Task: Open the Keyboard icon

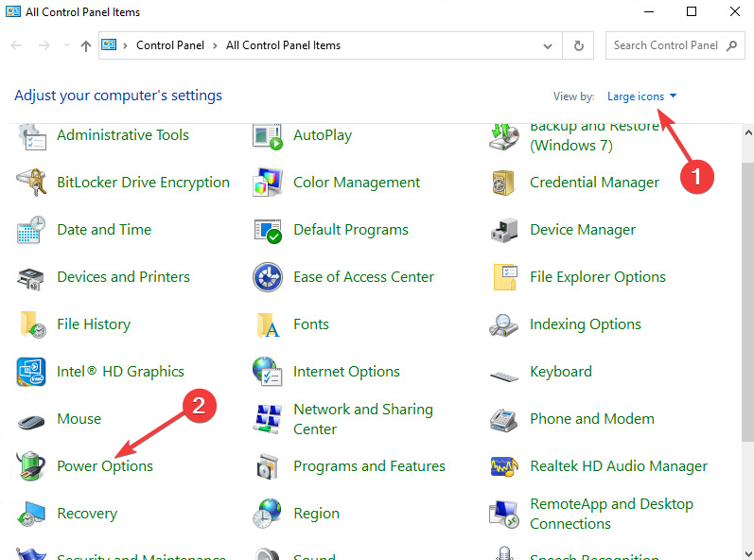Action: [504, 376]
